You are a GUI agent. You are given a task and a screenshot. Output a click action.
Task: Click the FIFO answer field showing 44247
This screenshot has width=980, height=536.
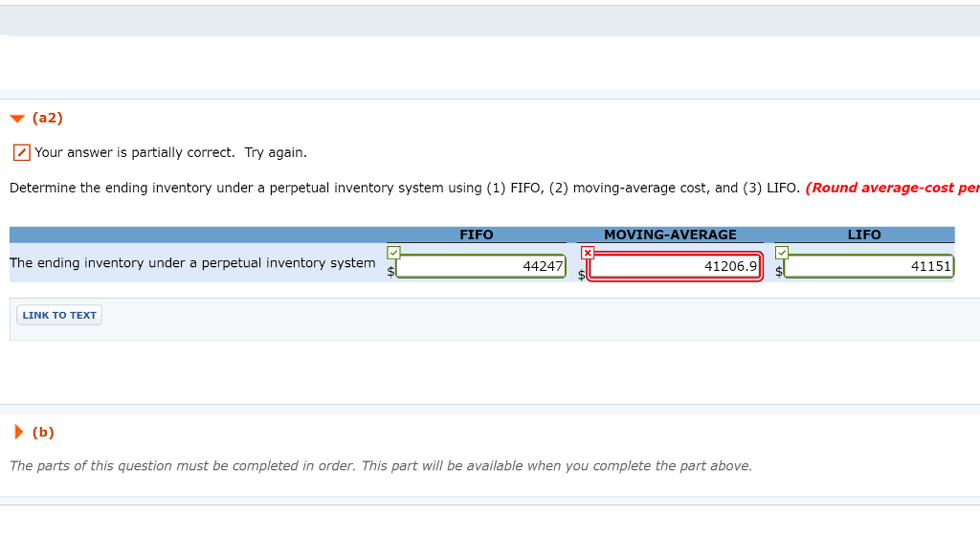pos(480,267)
